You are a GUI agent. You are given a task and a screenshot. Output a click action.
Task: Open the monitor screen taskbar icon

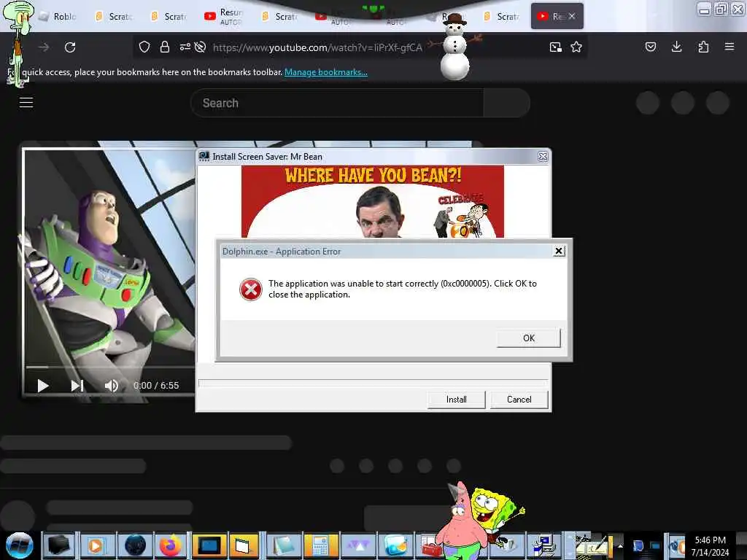[209, 545]
